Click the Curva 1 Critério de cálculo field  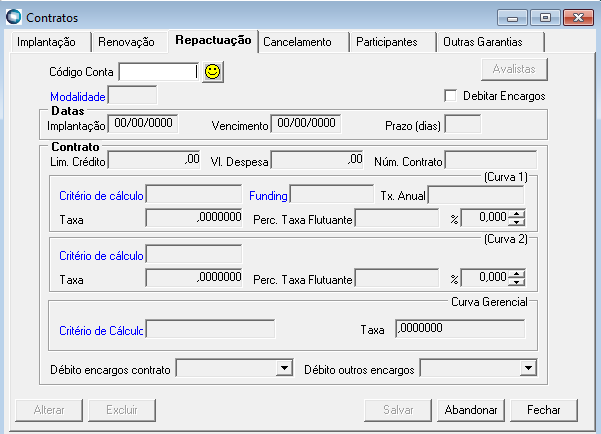[194, 194]
